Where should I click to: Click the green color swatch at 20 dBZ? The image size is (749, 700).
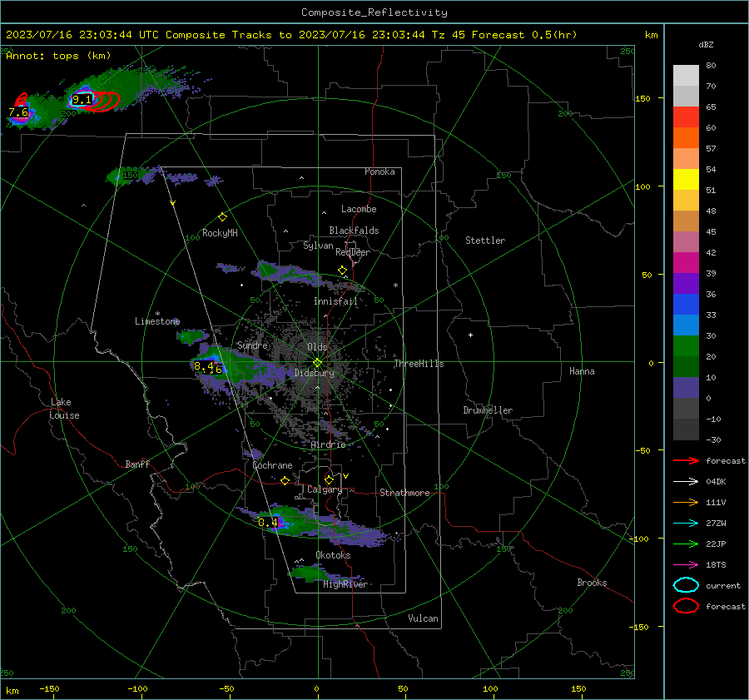point(686,346)
